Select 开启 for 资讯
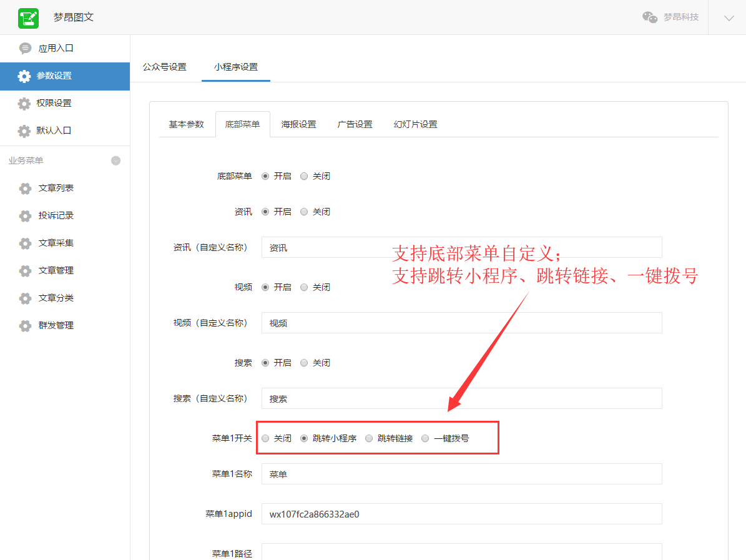The height and width of the screenshot is (560, 746). 265,212
